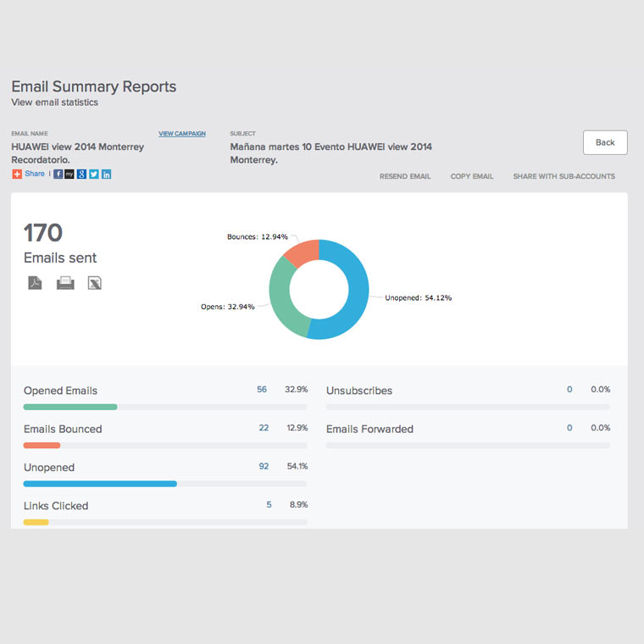
Task: Click the printer icon to print report
Action: click(x=65, y=283)
